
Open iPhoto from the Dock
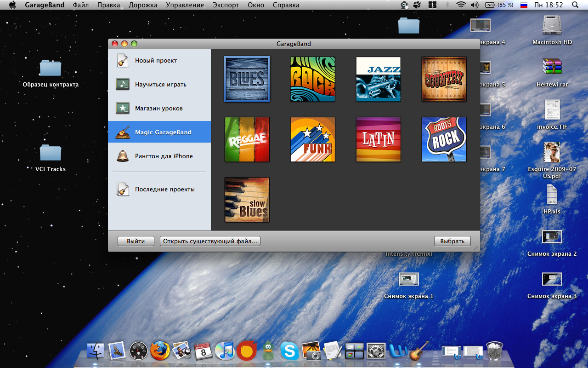[311, 351]
